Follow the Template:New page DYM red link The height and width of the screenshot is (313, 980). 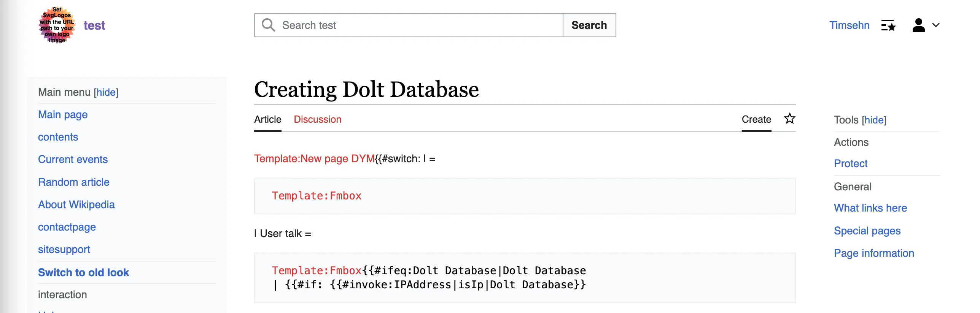click(x=314, y=159)
